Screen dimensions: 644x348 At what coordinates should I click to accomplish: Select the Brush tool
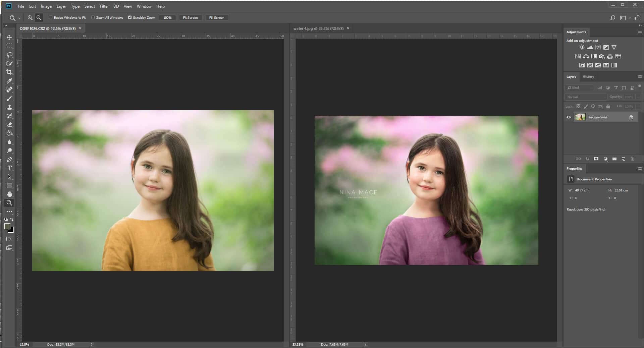click(9, 98)
